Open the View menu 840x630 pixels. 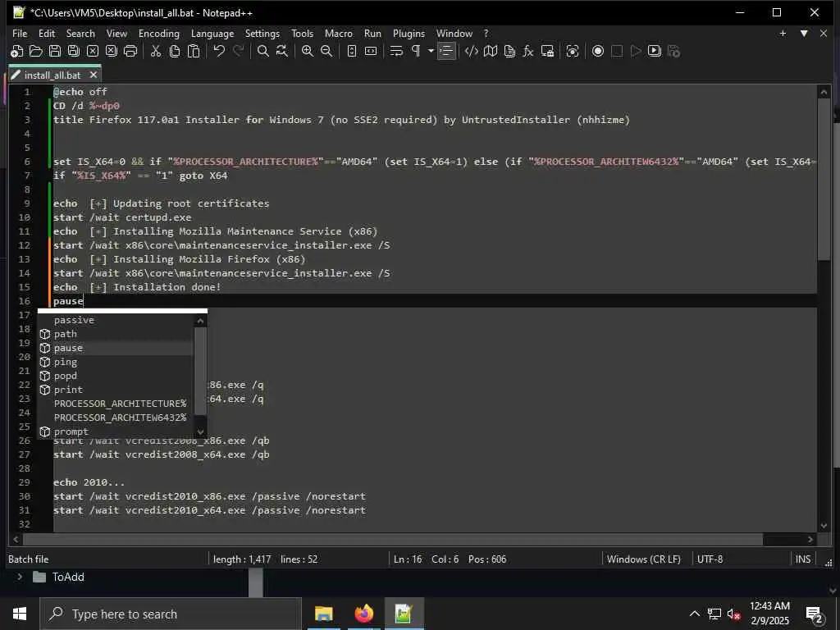tap(116, 33)
